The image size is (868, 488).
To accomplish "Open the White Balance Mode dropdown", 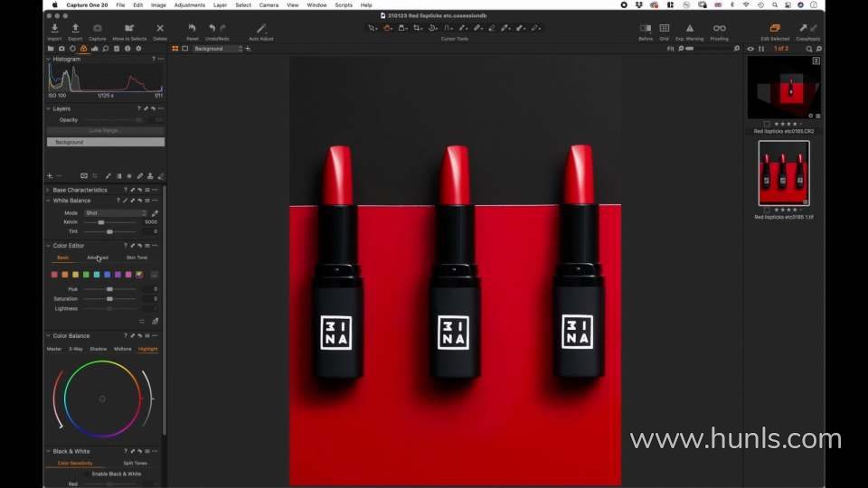I will point(116,213).
